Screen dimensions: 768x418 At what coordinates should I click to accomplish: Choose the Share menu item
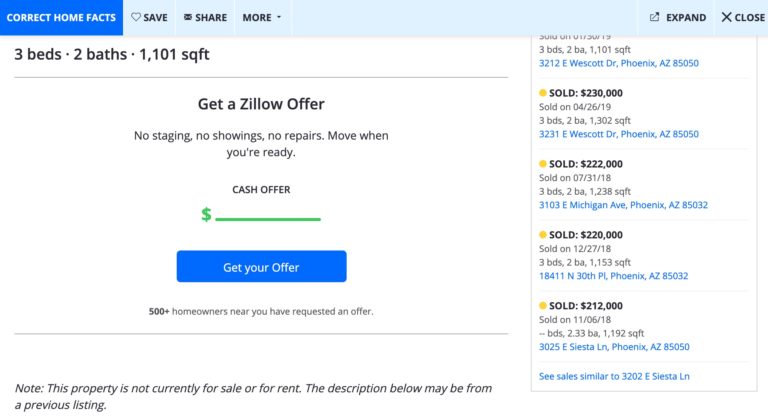[x=205, y=18]
